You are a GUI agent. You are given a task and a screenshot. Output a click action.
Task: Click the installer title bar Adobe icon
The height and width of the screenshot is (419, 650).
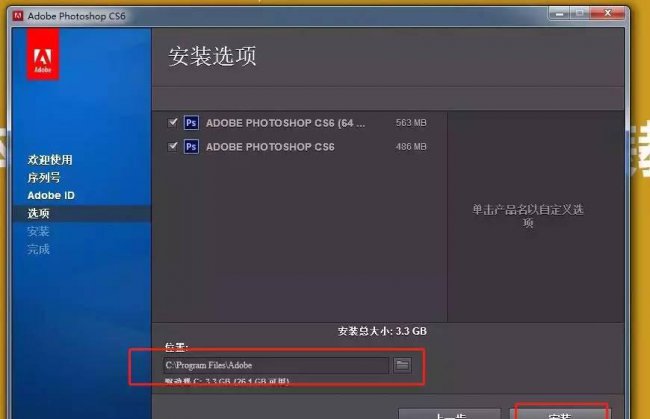tap(18, 16)
